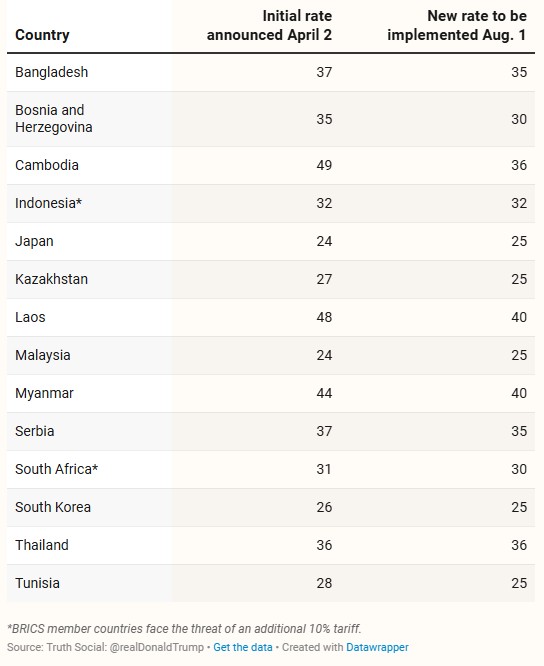Select the Indonesia* country cell
The height and width of the screenshot is (666, 544).
point(48,203)
